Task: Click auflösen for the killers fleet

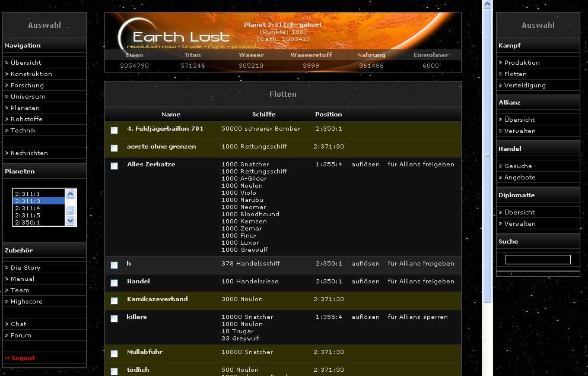Action: [x=365, y=317]
